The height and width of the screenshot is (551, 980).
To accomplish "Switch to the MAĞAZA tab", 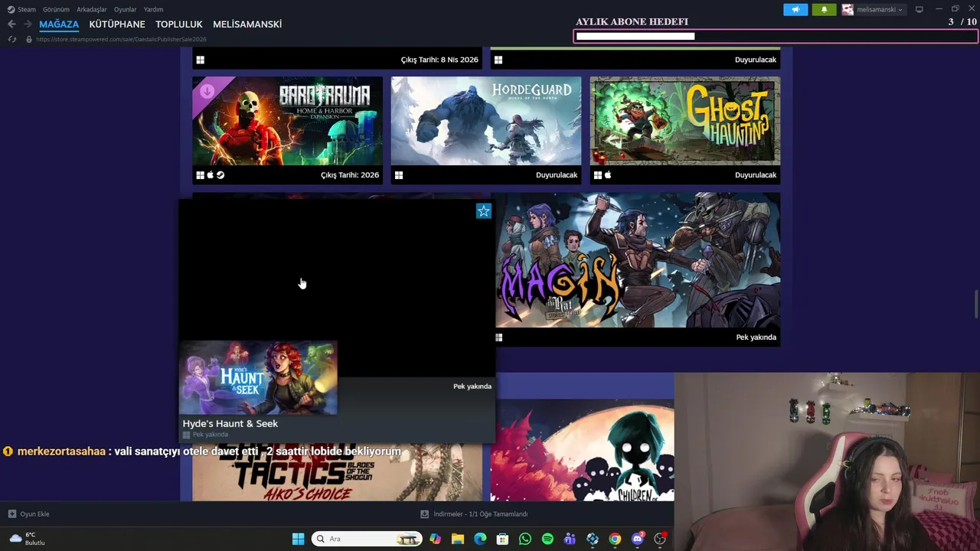I will (x=59, y=24).
